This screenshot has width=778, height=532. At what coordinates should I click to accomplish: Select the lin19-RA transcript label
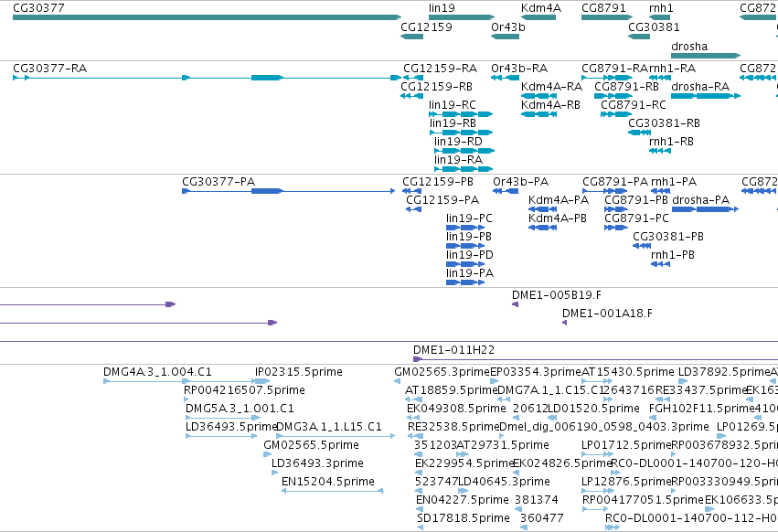458,160
